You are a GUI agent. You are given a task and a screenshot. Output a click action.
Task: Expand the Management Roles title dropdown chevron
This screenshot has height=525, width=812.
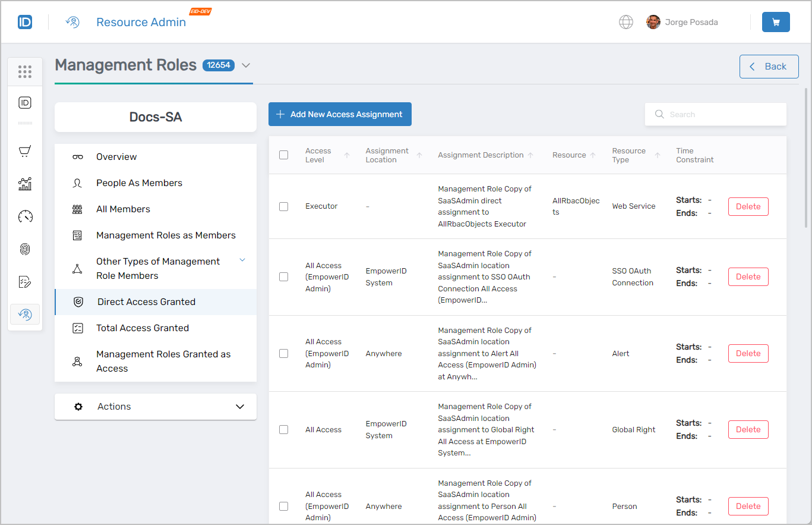click(247, 65)
